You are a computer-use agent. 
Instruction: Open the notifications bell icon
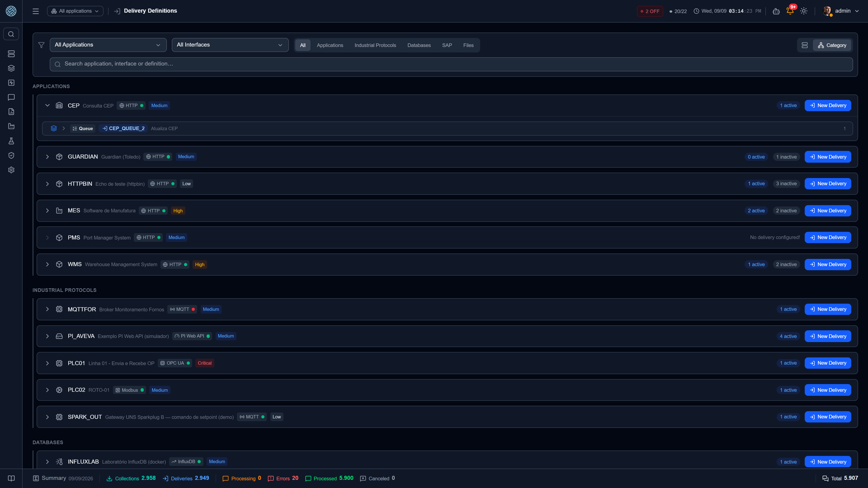(790, 11)
